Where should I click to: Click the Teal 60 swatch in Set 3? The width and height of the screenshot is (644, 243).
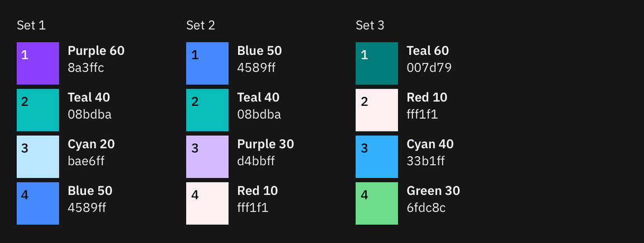pos(377,63)
